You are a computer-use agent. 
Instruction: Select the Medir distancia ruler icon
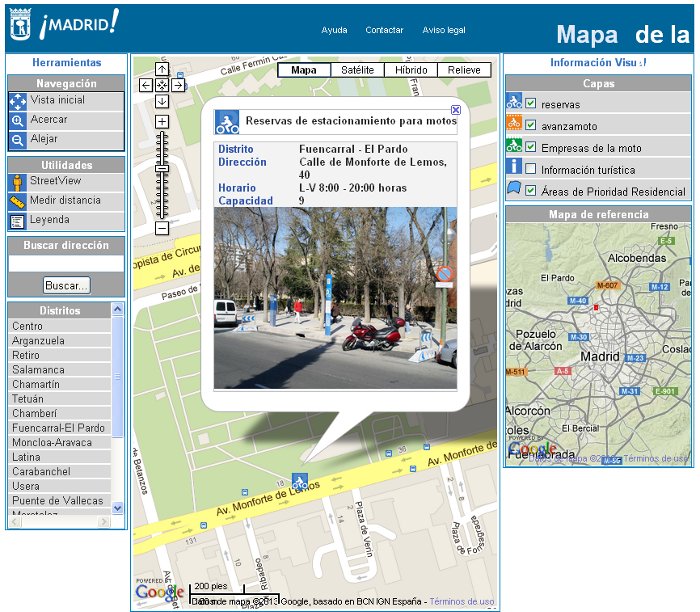tap(17, 202)
